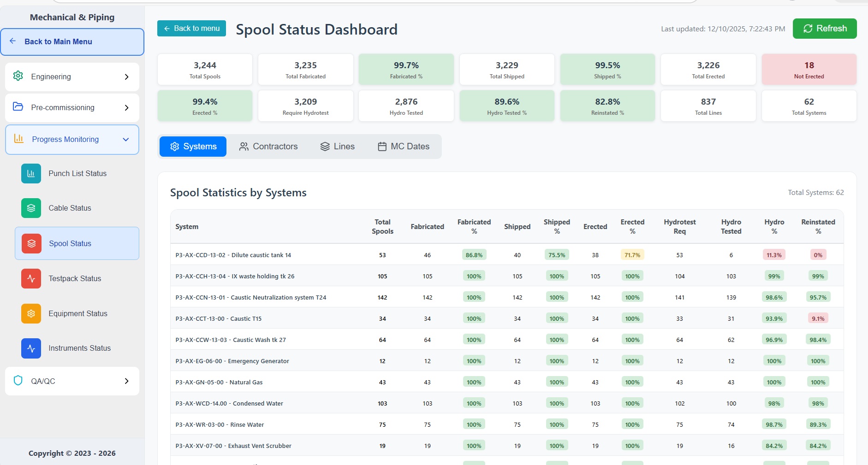Select the Progress Monitoring bar-chart icon

(18, 139)
